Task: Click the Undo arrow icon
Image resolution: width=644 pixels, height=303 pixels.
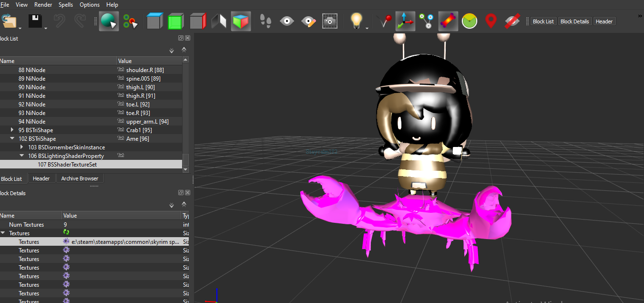Action: coord(59,21)
